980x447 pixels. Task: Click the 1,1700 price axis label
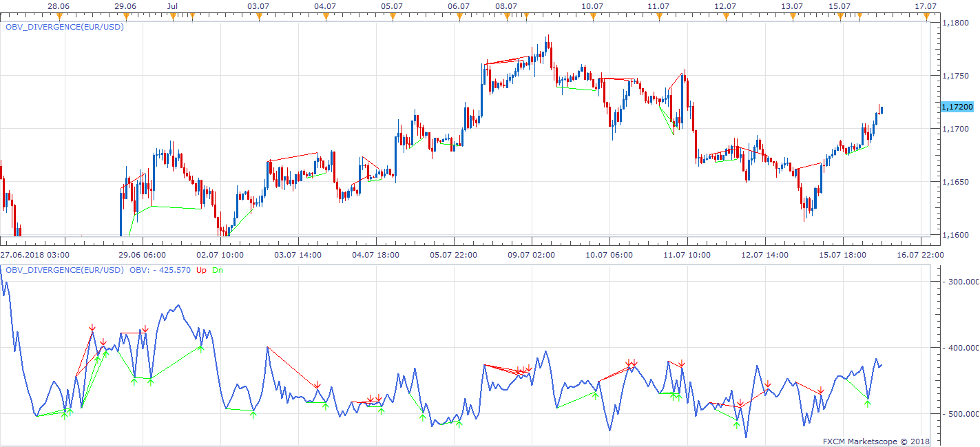point(955,129)
